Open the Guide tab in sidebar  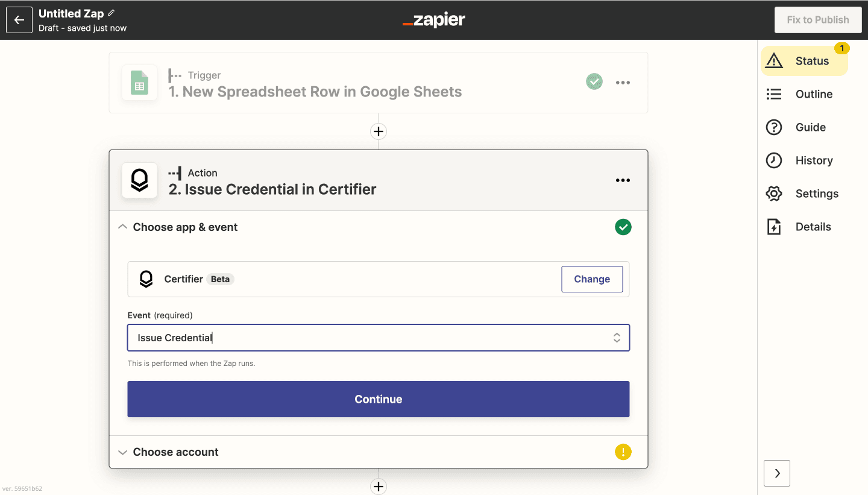[804, 127]
